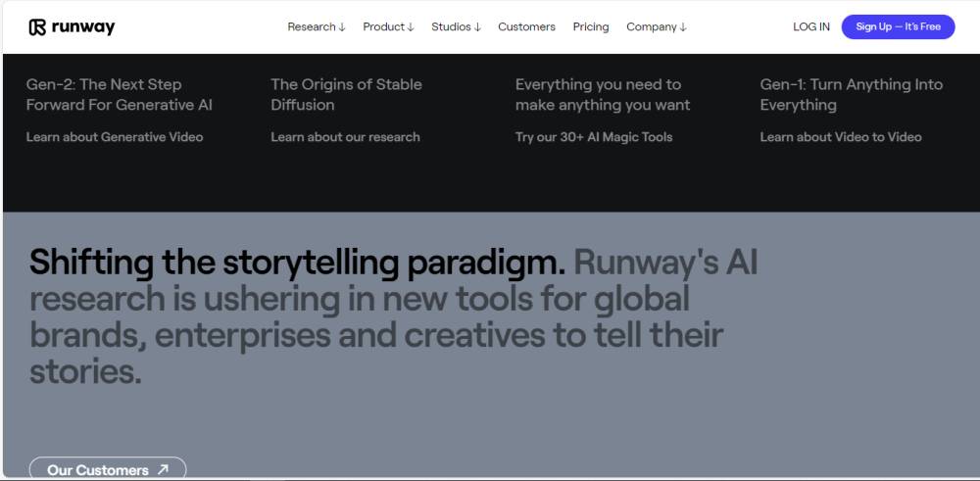This screenshot has height=481, width=980.
Task: Open Gen-1: Turn Anything Into Everything headline
Action: click(852, 94)
